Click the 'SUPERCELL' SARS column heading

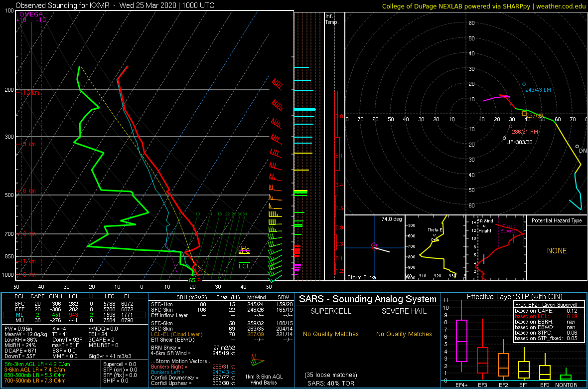(x=331, y=311)
